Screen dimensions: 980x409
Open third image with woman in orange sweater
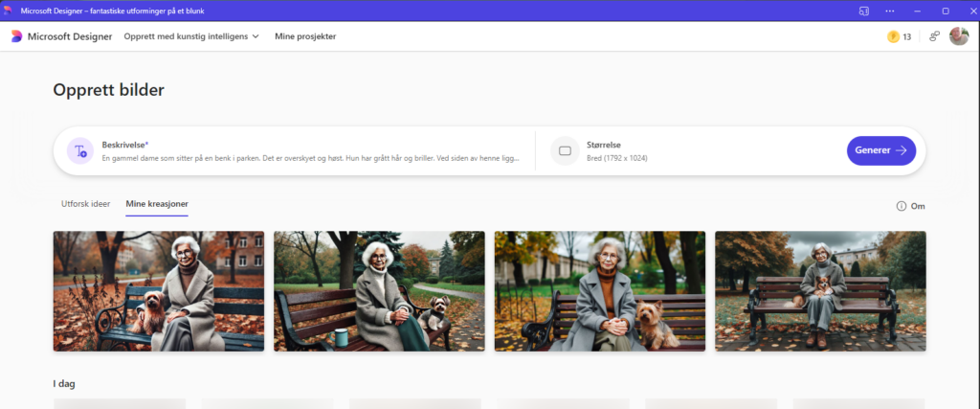click(599, 291)
